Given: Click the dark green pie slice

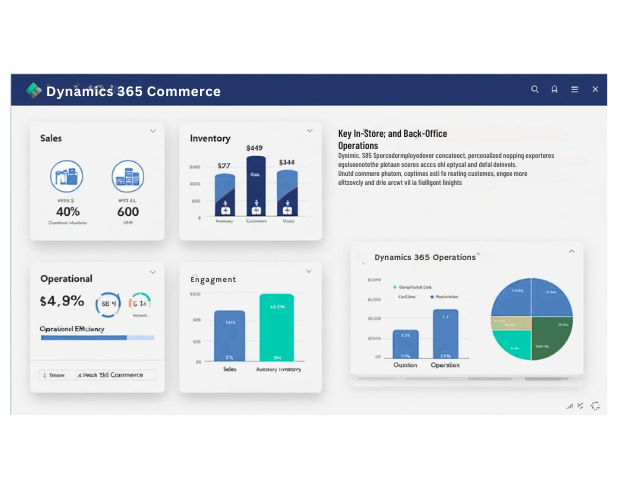Looking at the screenshot, I should (x=551, y=336).
